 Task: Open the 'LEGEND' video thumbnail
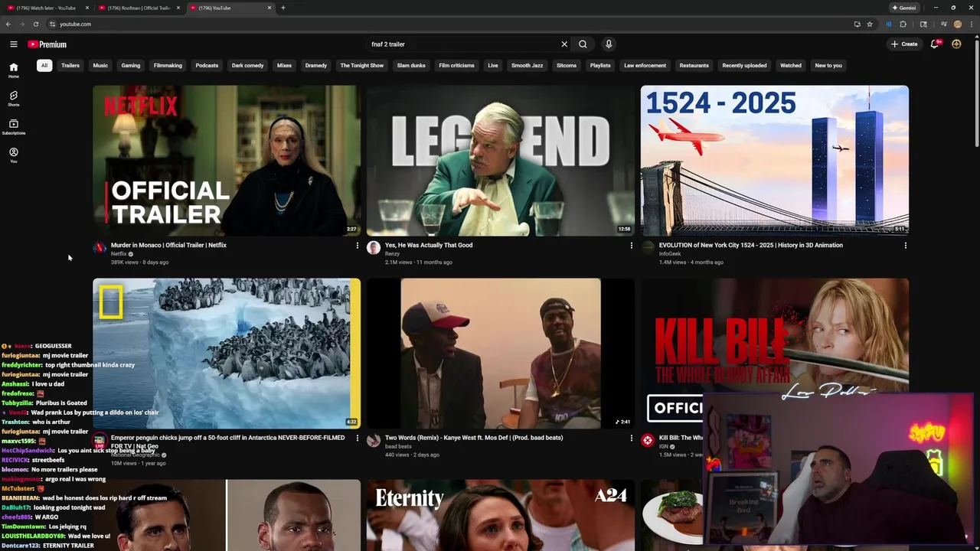(x=501, y=161)
